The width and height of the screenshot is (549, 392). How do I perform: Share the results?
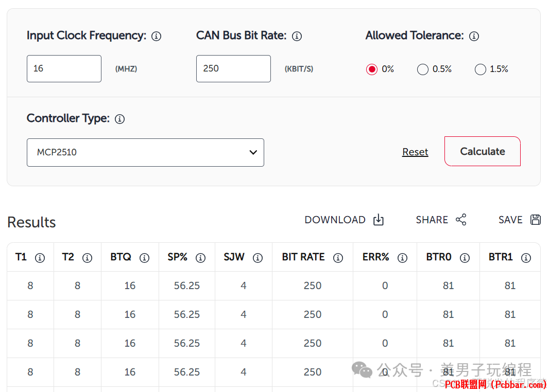coord(441,220)
